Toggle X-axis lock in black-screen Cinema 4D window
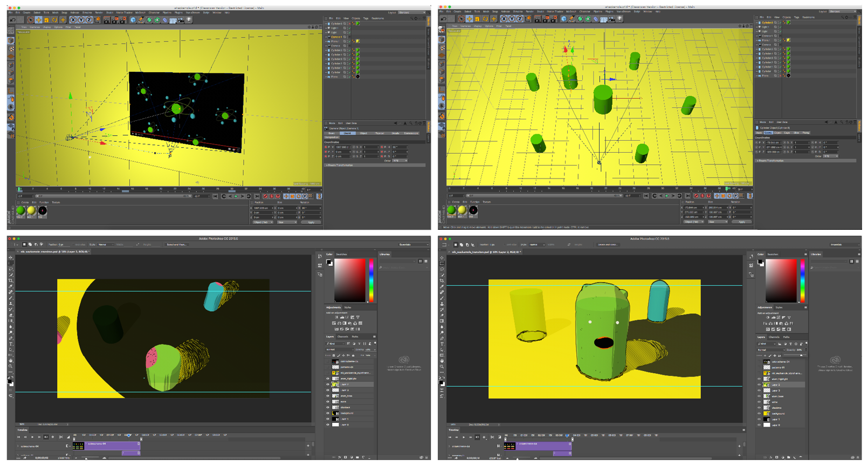The width and height of the screenshot is (868, 466). coord(73,20)
